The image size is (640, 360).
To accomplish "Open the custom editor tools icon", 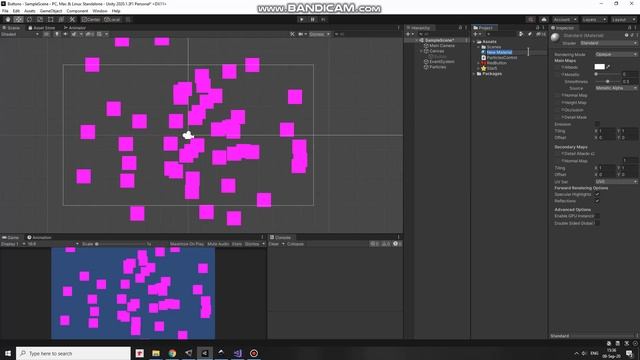I will tap(72, 20).
